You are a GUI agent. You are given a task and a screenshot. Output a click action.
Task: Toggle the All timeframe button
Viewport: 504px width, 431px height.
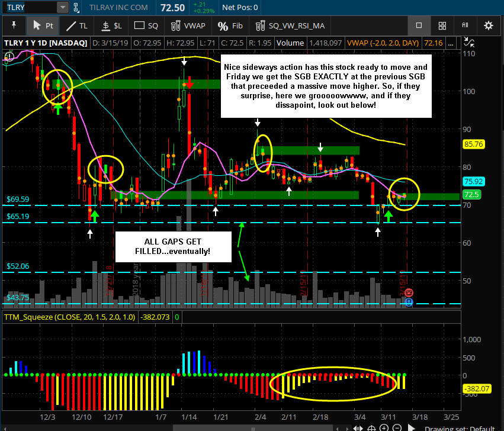click(x=465, y=25)
